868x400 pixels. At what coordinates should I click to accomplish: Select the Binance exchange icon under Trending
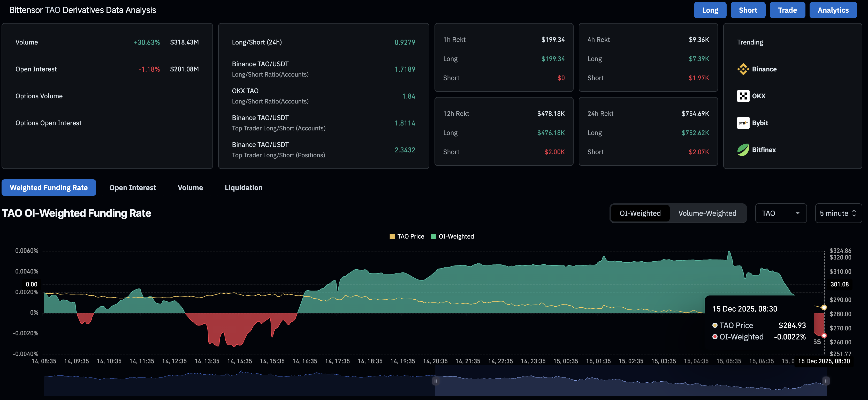tap(743, 69)
